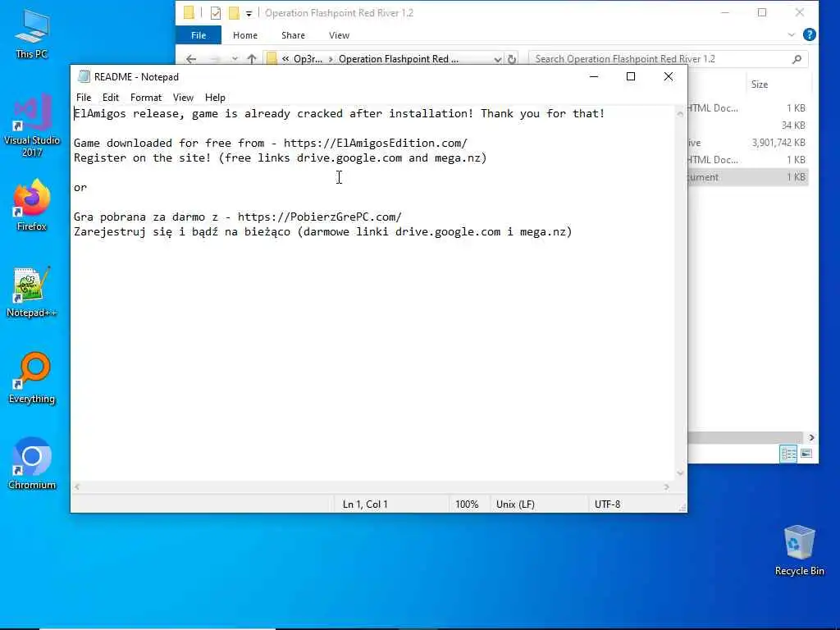Select the 34 KB file row
This screenshot has height=630, width=840.
pyautogui.click(x=748, y=126)
